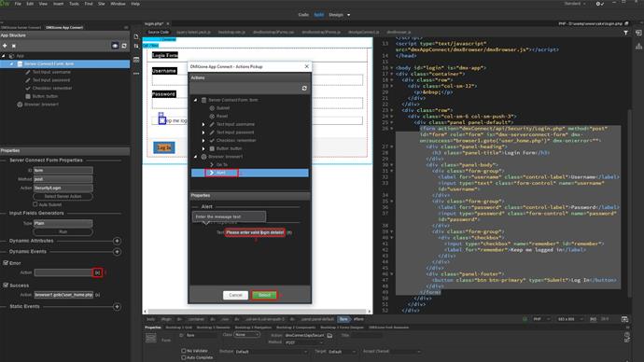Image resolution: width=644 pixels, height=362 pixels.
Task: Collapse the App root node in App Structure
Action: pos(4,56)
